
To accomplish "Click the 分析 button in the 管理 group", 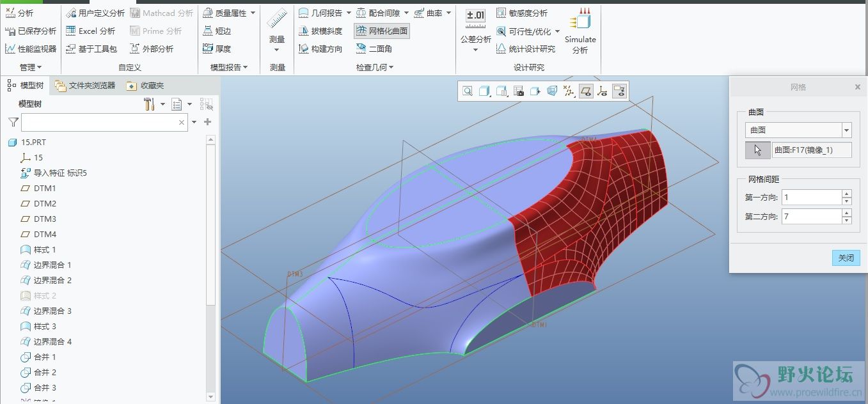I will coord(19,13).
